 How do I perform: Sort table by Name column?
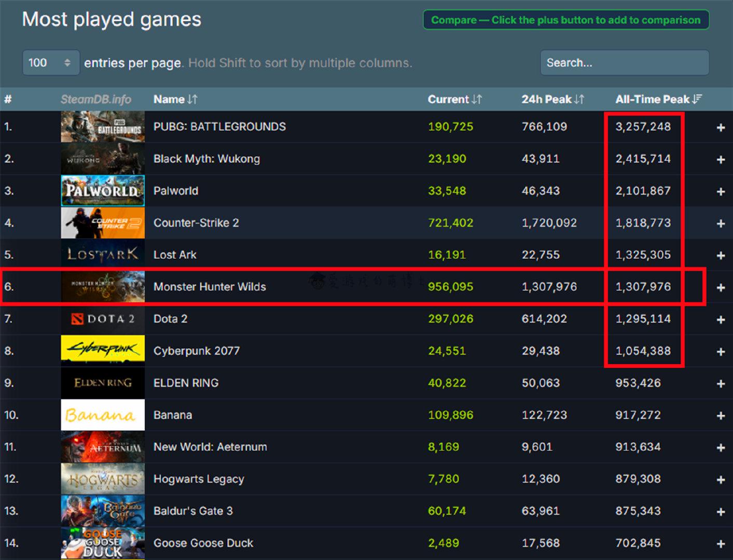point(175,99)
